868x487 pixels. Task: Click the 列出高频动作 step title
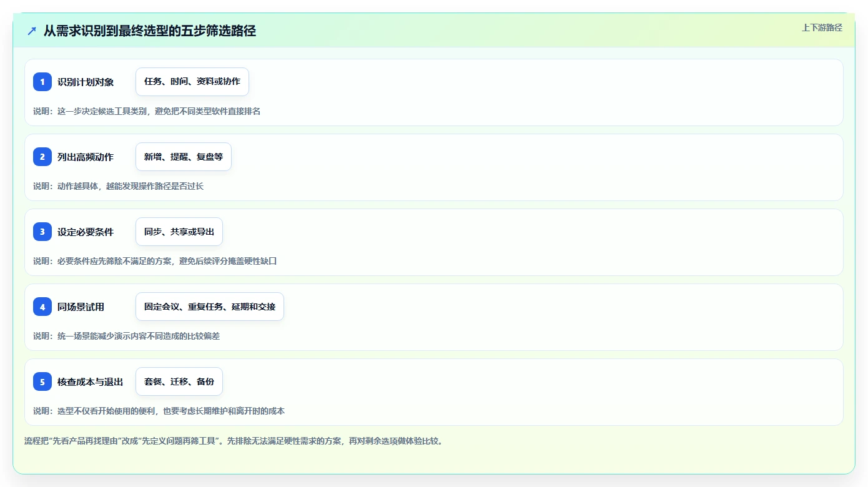(x=86, y=157)
